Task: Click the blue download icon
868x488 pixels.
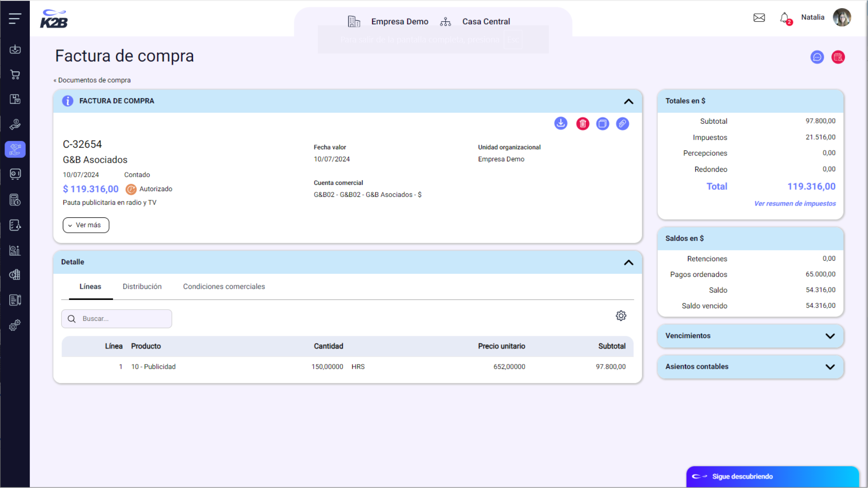Action: coord(561,123)
